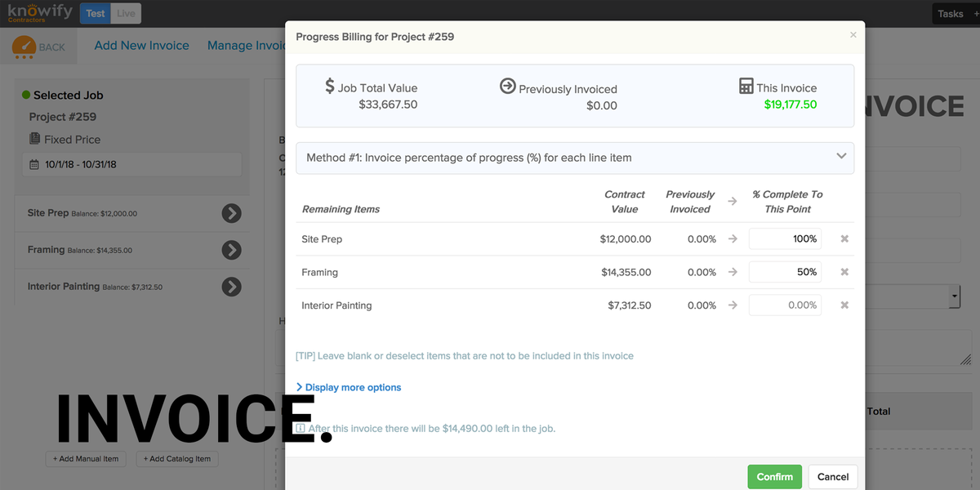The width and height of the screenshot is (980, 490).
Task: Open Framing item in sidebar arrow
Action: (232, 250)
